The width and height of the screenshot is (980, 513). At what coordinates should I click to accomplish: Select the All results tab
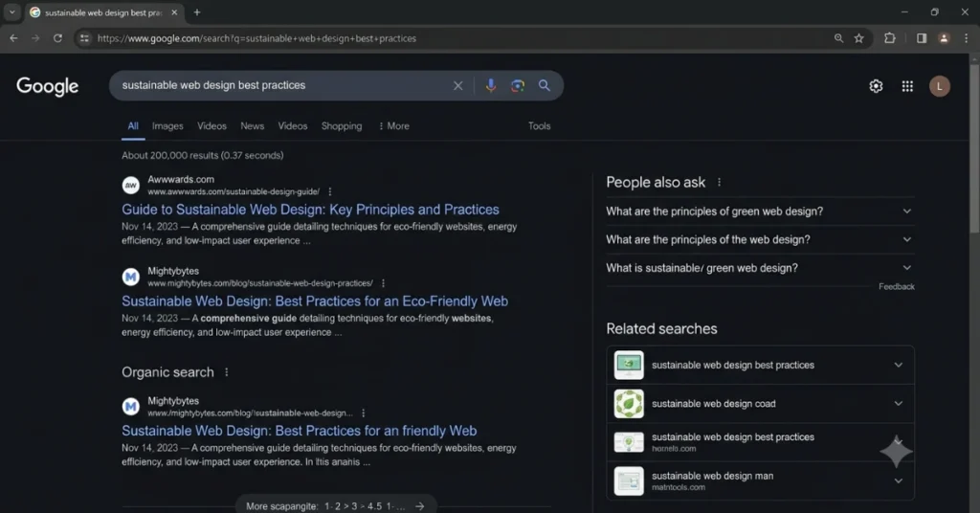[x=133, y=125]
